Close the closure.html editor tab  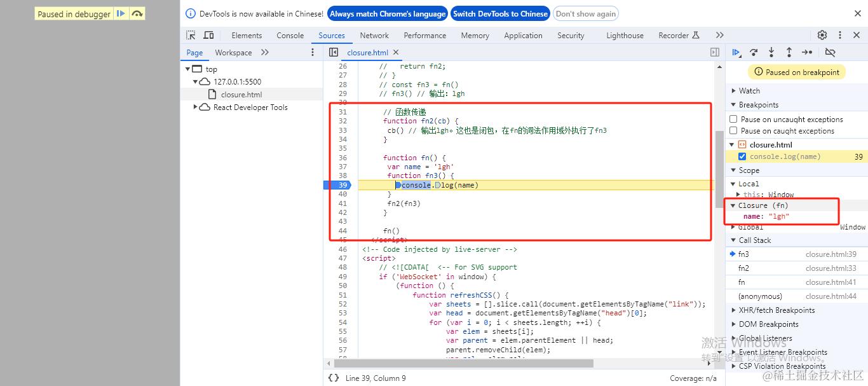tap(396, 52)
